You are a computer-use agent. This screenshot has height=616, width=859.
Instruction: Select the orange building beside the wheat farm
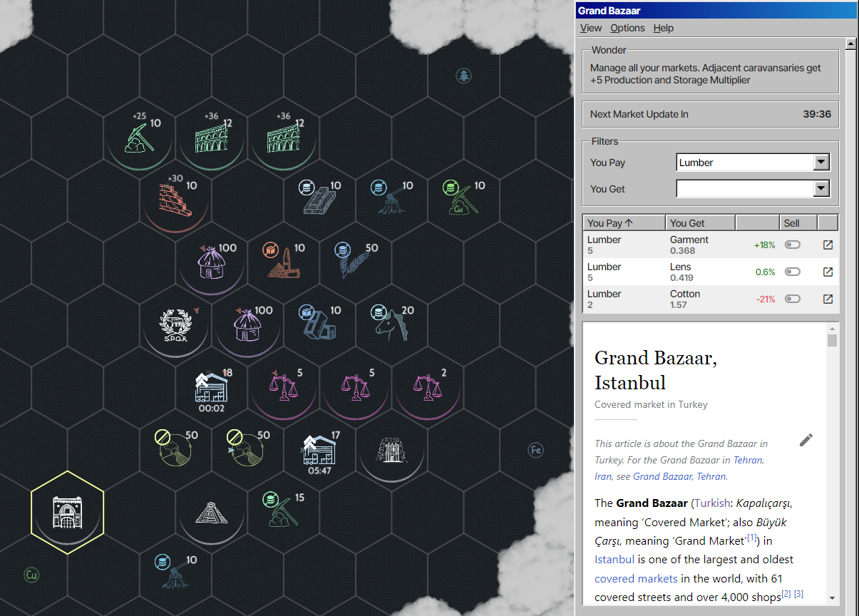click(x=284, y=260)
